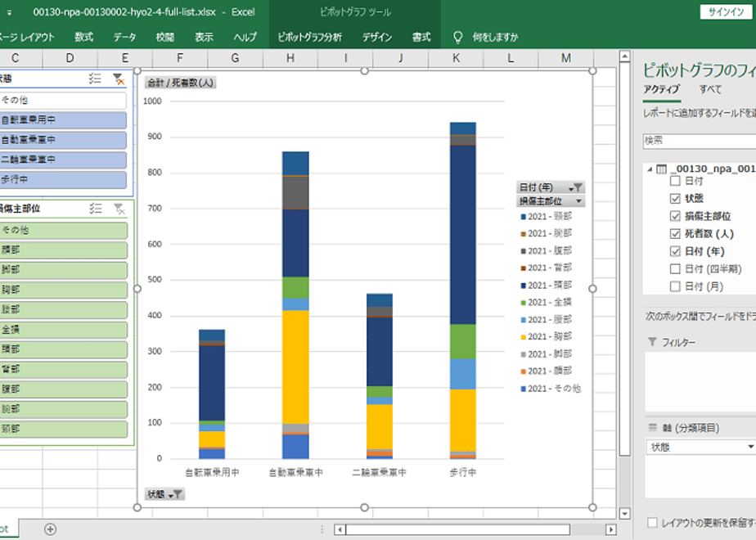
Task: Switch field list to the すべて tab
Action: (x=711, y=90)
